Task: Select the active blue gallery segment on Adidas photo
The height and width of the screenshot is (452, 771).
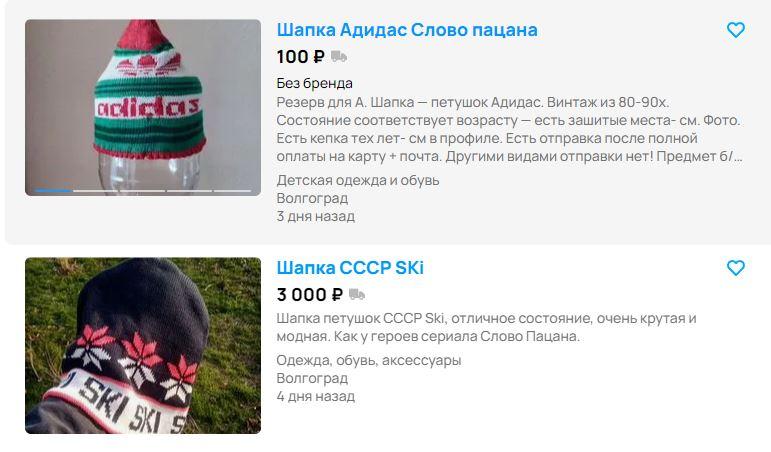Action: tap(53, 191)
